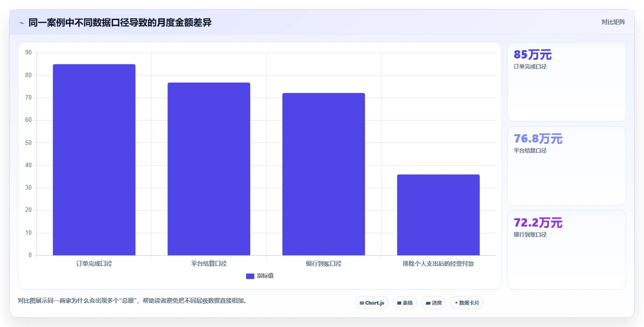The height and width of the screenshot is (327, 644).
Task: Click the 订单完成口径 x-axis label
Action: coord(94,264)
